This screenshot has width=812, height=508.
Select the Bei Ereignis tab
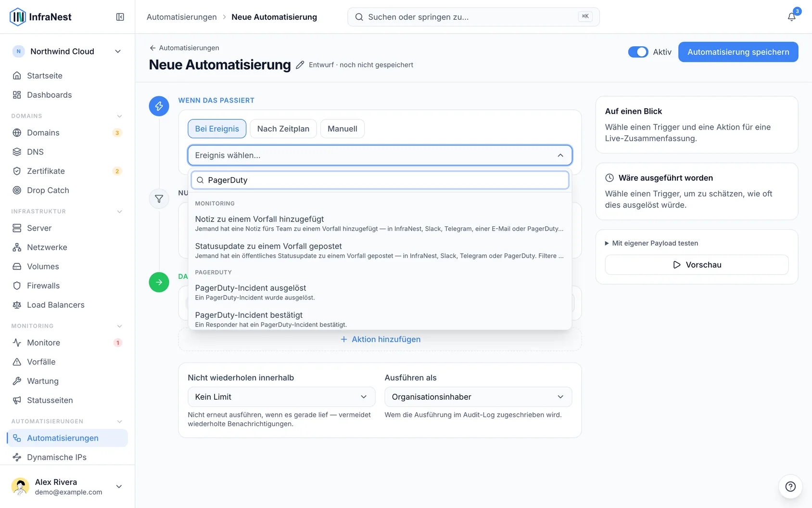click(217, 129)
